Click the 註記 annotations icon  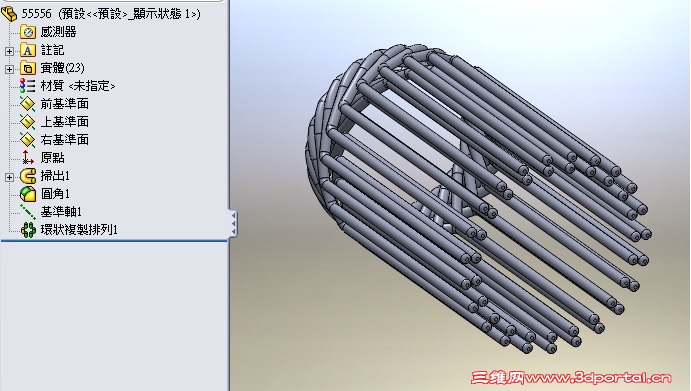(28, 50)
